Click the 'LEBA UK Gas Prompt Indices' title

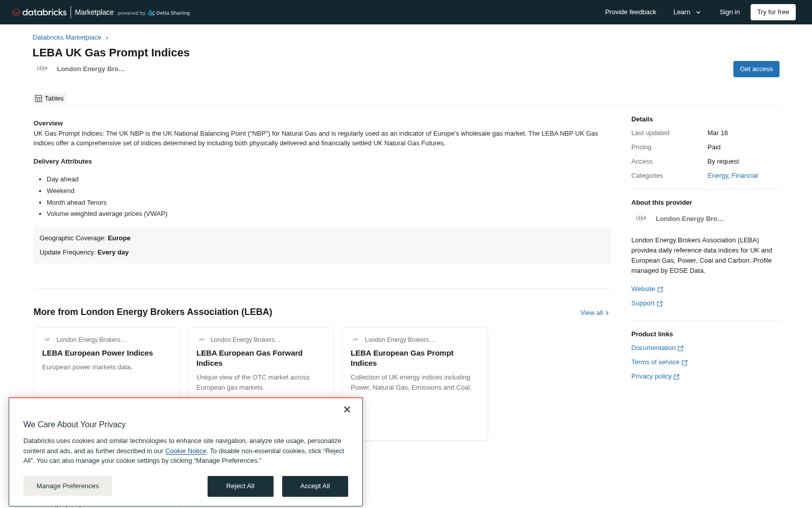coord(111,53)
